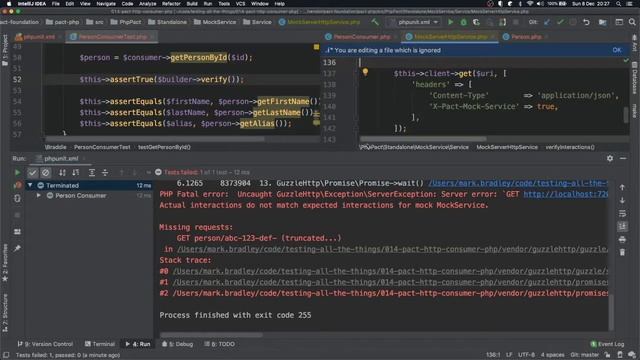Screen dimensions: 640x360
Task: Open the Refactor menu
Action: click(x=171, y=4)
